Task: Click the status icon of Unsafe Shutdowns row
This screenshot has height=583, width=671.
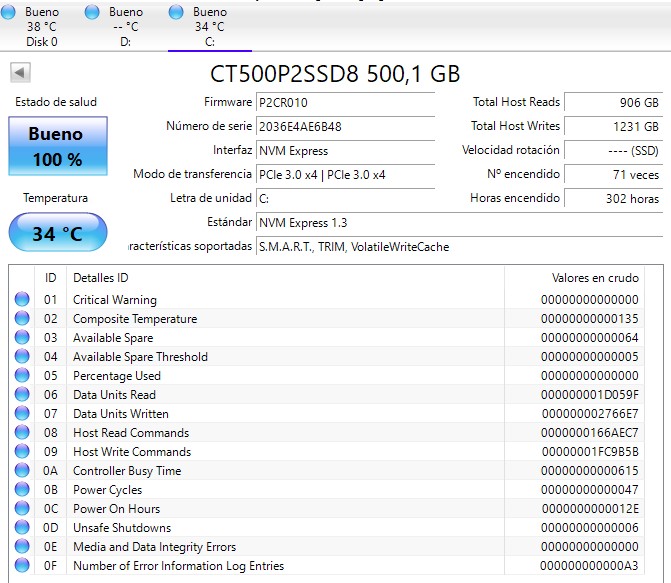Action: click(22, 527)
